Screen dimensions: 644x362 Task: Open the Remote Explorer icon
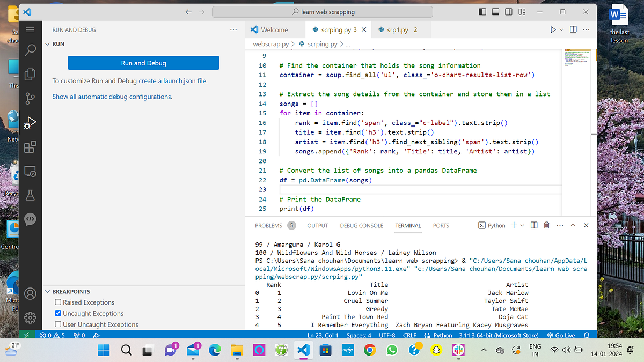(30, 171)
